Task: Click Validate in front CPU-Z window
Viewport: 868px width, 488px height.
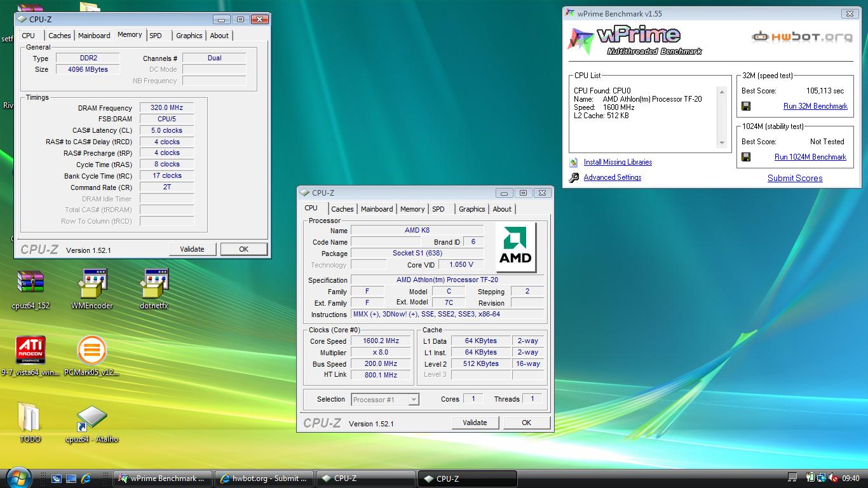Action: click(475, 423)
